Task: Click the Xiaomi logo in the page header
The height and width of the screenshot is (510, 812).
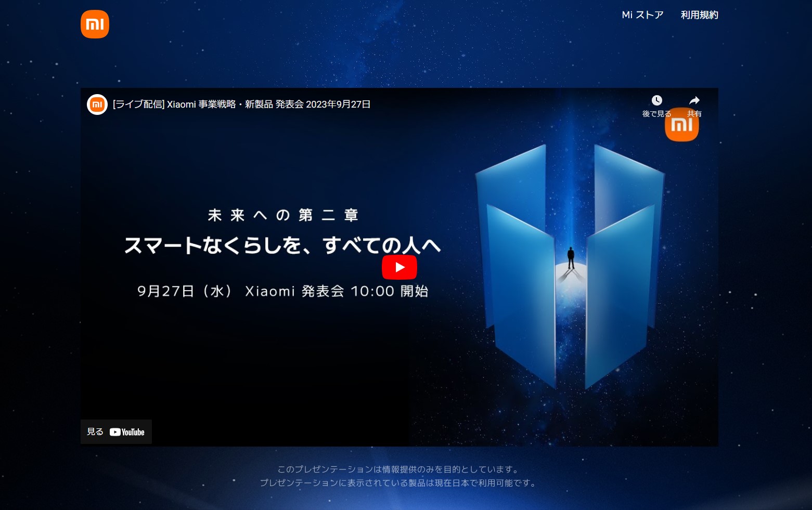Action: point(95,24)
